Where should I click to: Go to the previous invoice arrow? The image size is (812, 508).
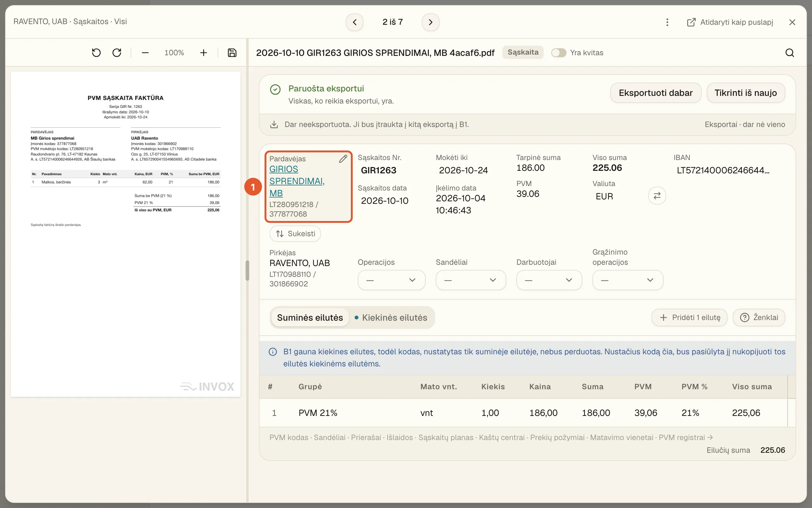pyautogui.click(x=355, y=22)
